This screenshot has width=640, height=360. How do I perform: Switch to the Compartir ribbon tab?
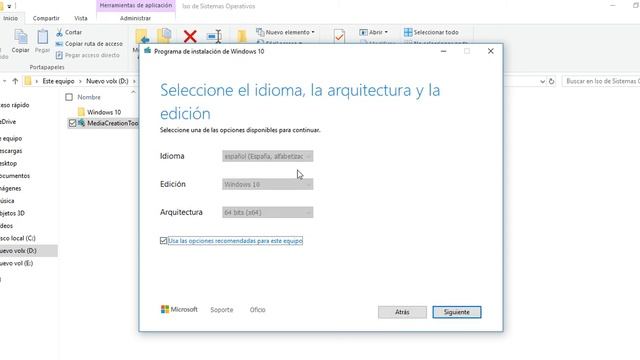(x=46, y=18)
